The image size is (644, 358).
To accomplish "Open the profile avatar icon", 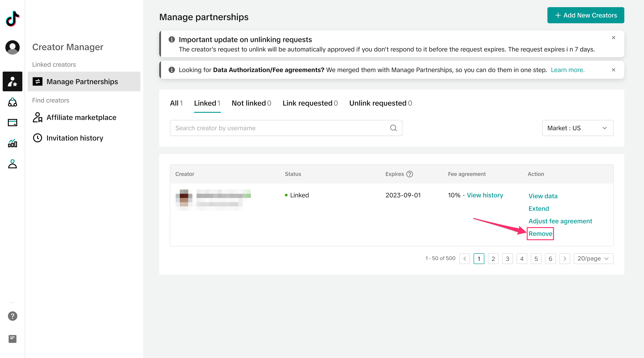I will click(12, 47).
